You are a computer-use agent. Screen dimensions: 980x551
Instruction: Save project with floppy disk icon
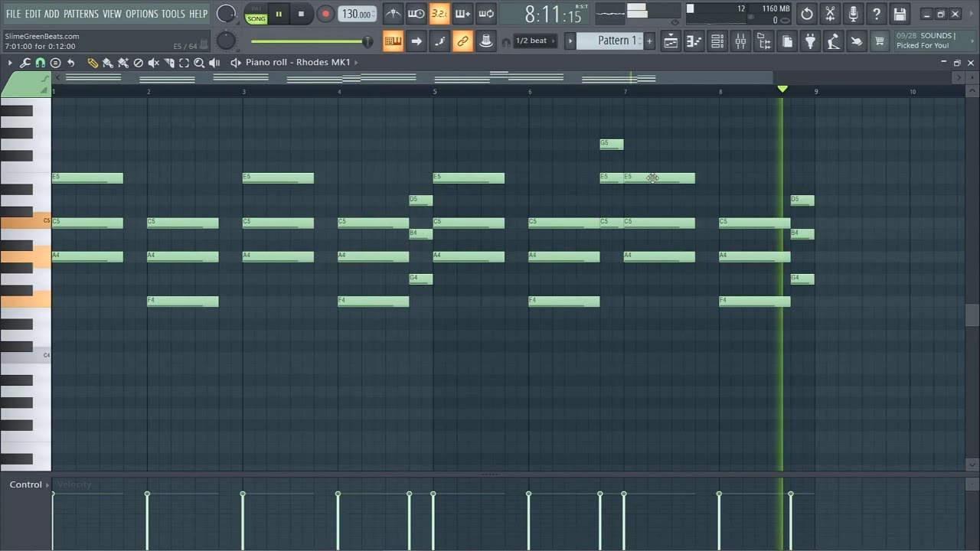pos(900,14)
